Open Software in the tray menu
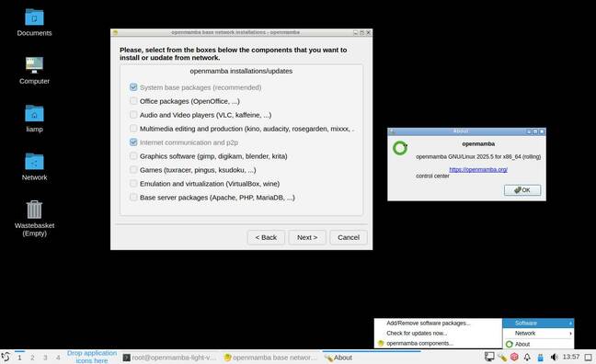 [538, 323]
